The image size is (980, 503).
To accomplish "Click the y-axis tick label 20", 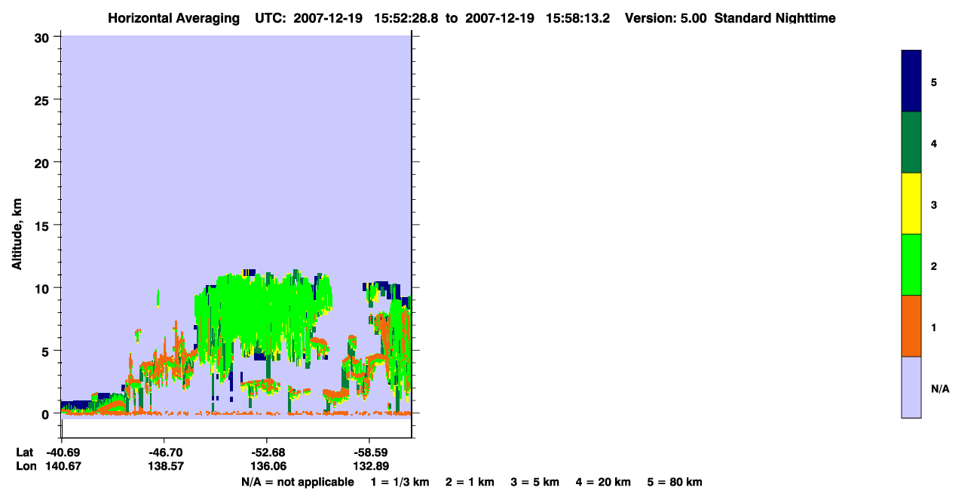I will point(43,162).
